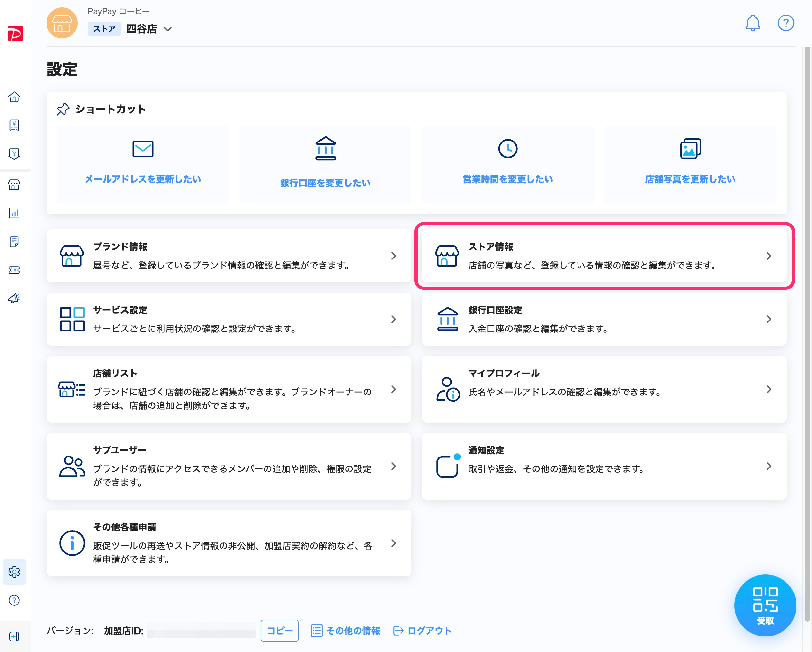Screen dimensions: 812x652
Task: Click the sidebar expand panel icon
Action: [14, 636]
